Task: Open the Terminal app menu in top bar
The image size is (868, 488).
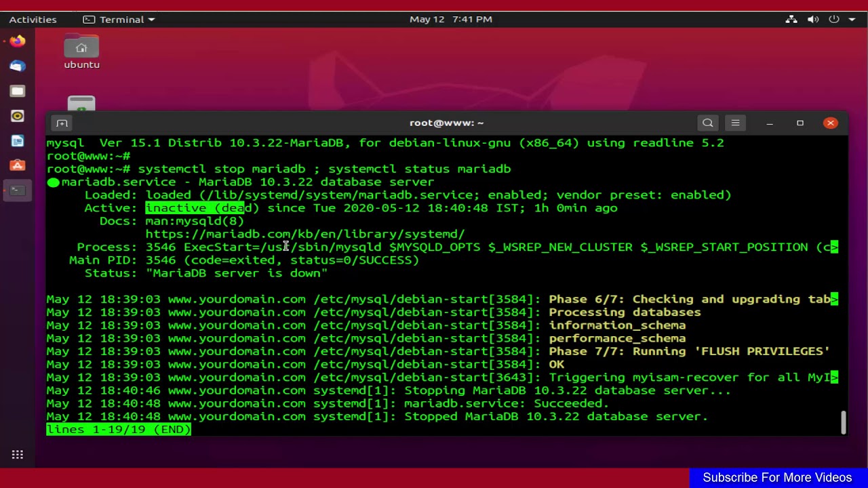Action: click(119, 19)
